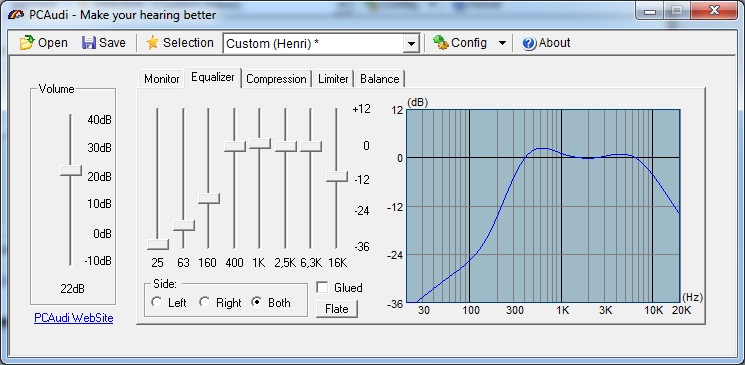Close the PCAudi window

714,11
